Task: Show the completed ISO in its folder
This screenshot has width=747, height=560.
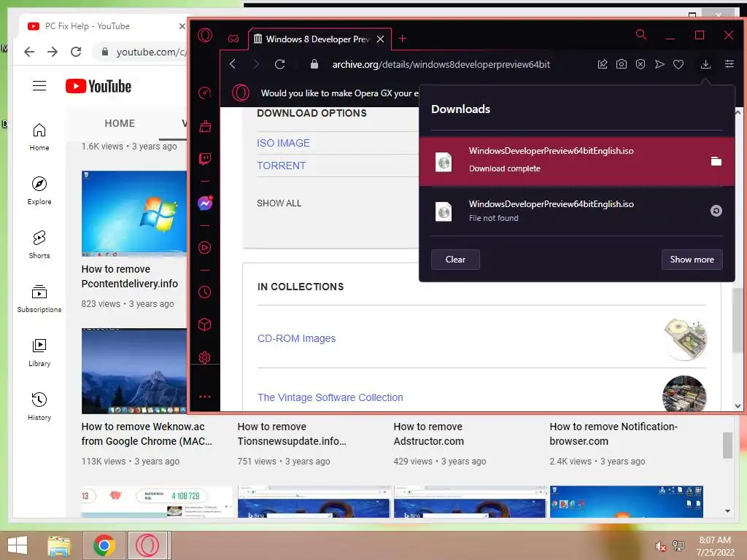Action: click(x=716, y=161)
